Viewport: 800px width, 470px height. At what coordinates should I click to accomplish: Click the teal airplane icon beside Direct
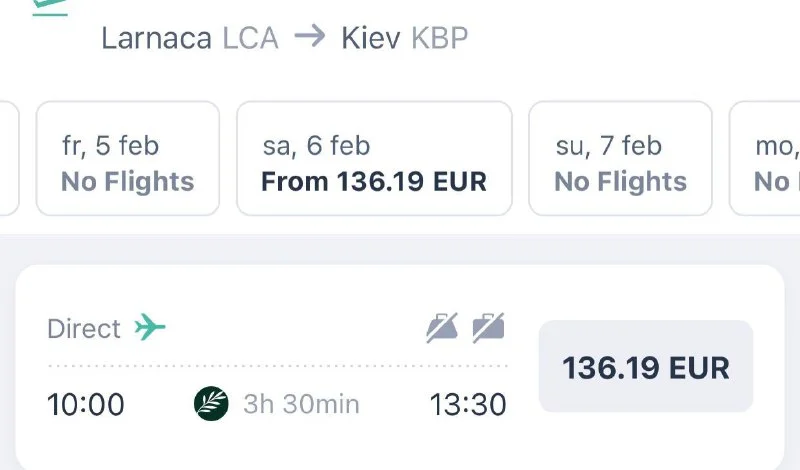coord(150,327)
